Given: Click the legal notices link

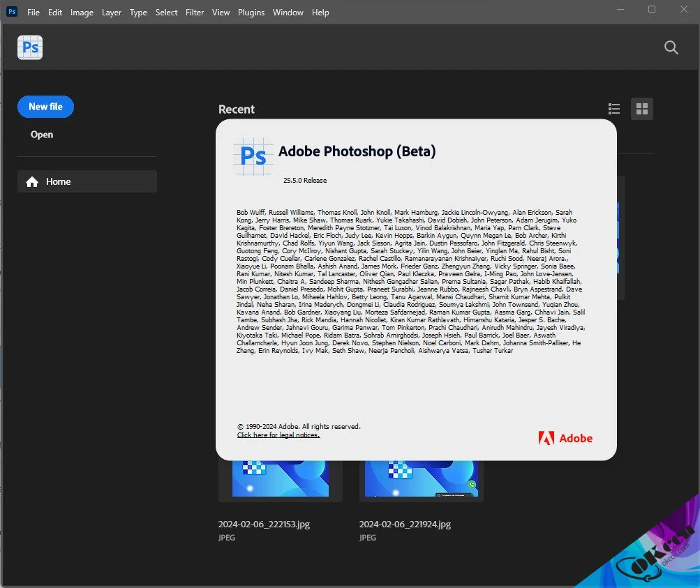Looking at the screenshot, I should point(278,435).
